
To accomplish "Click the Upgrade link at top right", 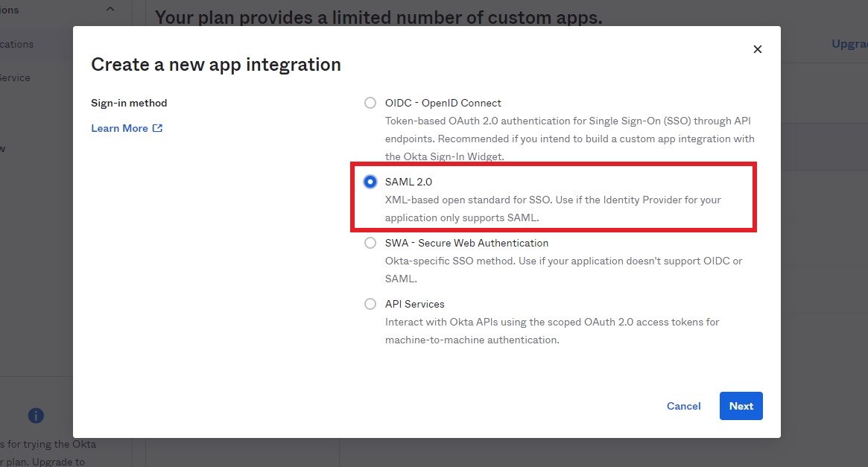I will click(x=849, y=44).
